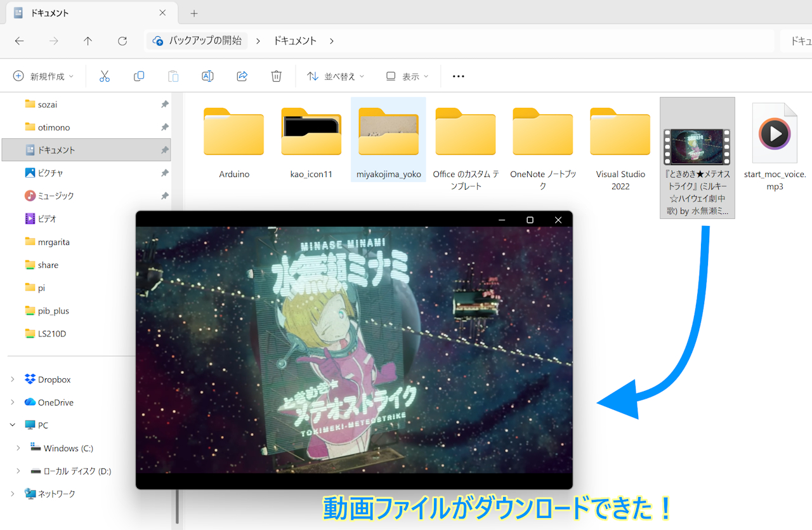Select the start_moc_voice.mp3 file

[x=775, y=147]
